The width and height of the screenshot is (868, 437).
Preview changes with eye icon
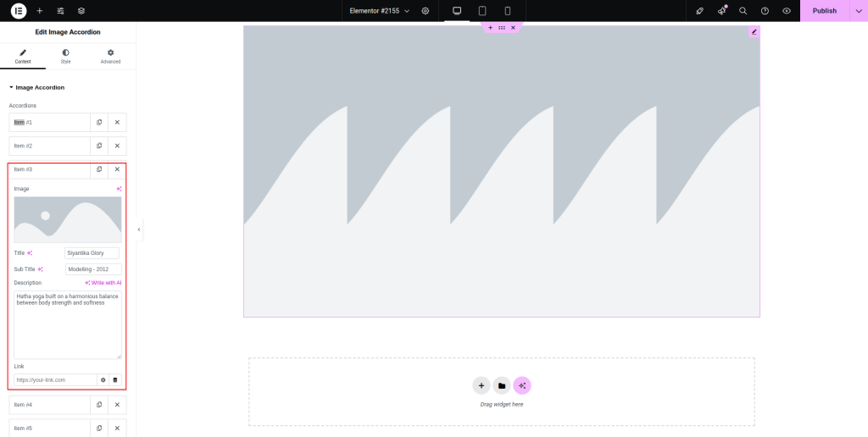click(786, 10)
